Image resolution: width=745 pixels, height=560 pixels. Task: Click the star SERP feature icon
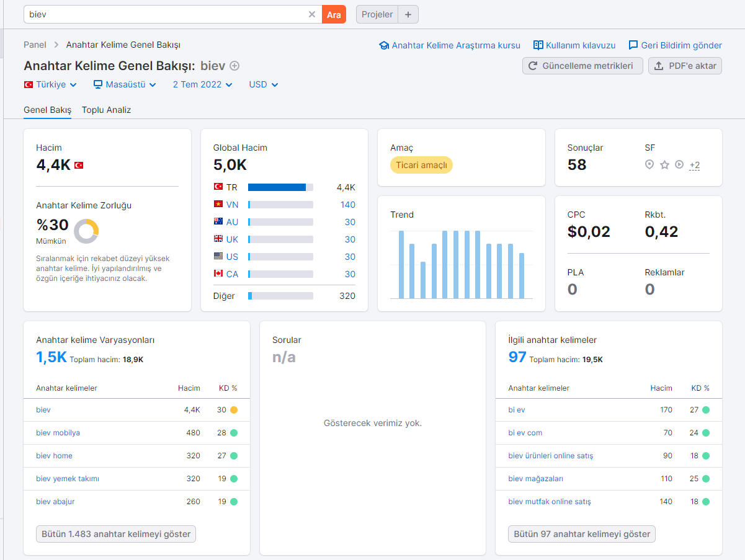point(664,164)
